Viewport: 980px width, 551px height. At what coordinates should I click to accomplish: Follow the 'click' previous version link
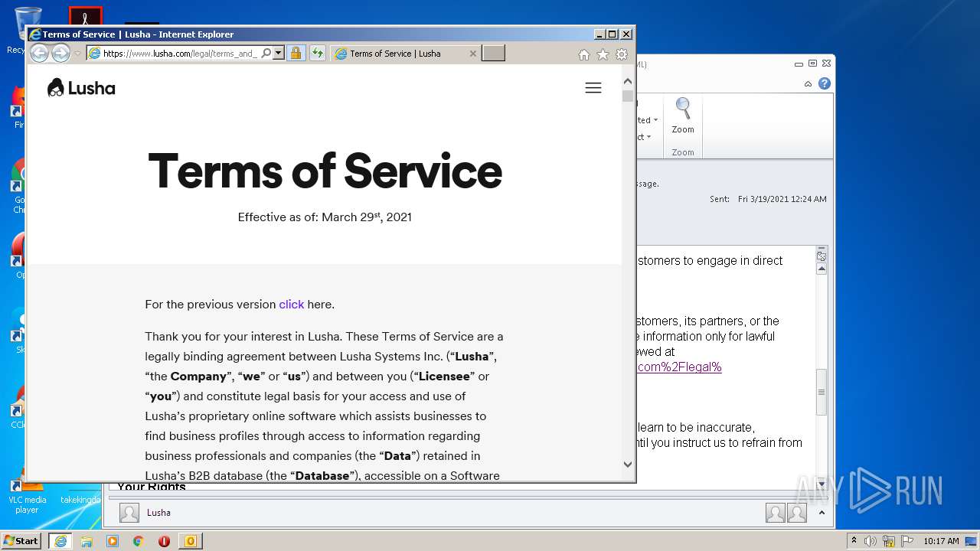pos(292,304)
